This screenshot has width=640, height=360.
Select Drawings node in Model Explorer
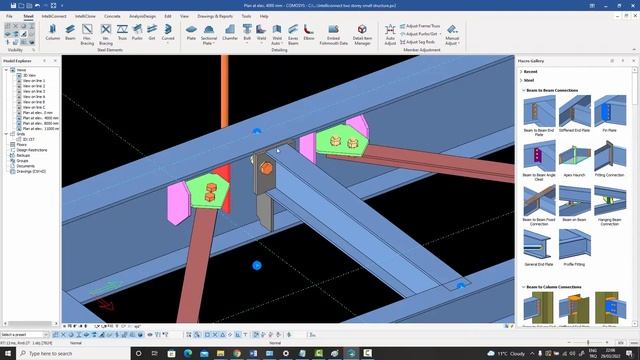(31, 171)
